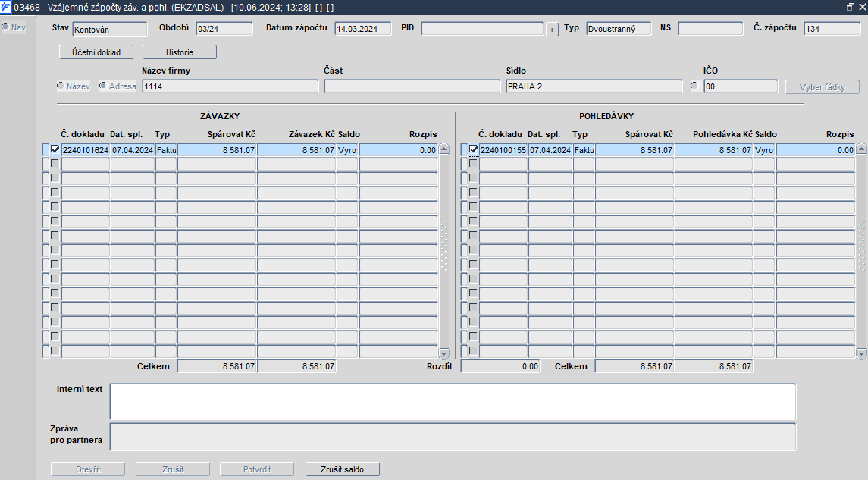
Task: Click the Název firmy field with 1114
Action: [x=230, y=86]
